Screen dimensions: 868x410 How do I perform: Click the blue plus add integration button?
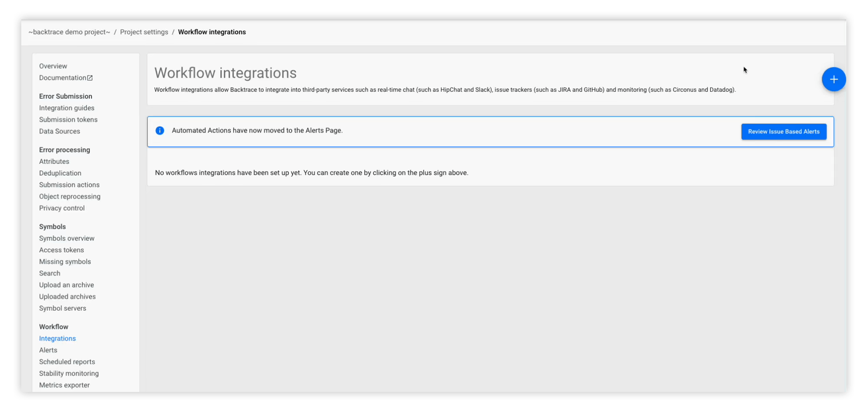[x=834, y=79]
